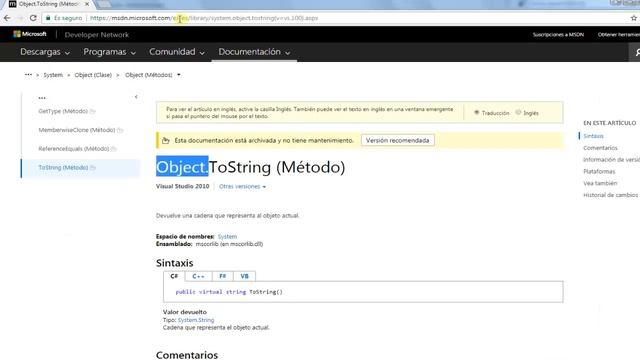Select the Inglés radio option
Image resolution: width=640 pixels, height=360 pixels.
coord(518,112)
